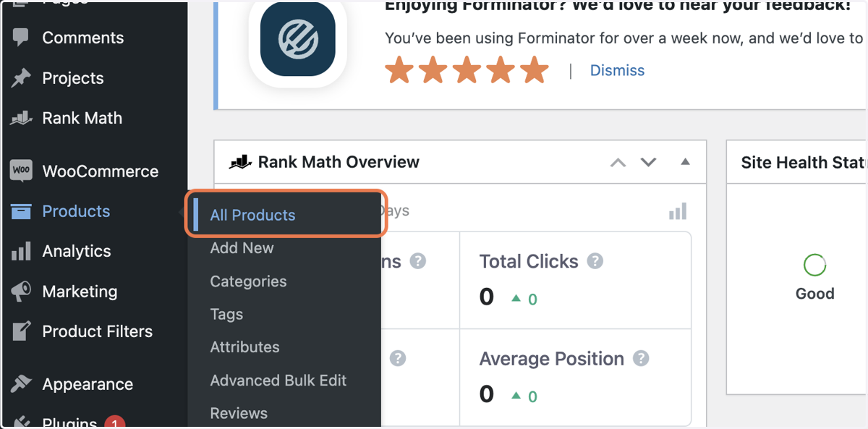Click the green change indicator under Total Clicks
This screenshot has width=868, height=429.
(x=524, y=299)
